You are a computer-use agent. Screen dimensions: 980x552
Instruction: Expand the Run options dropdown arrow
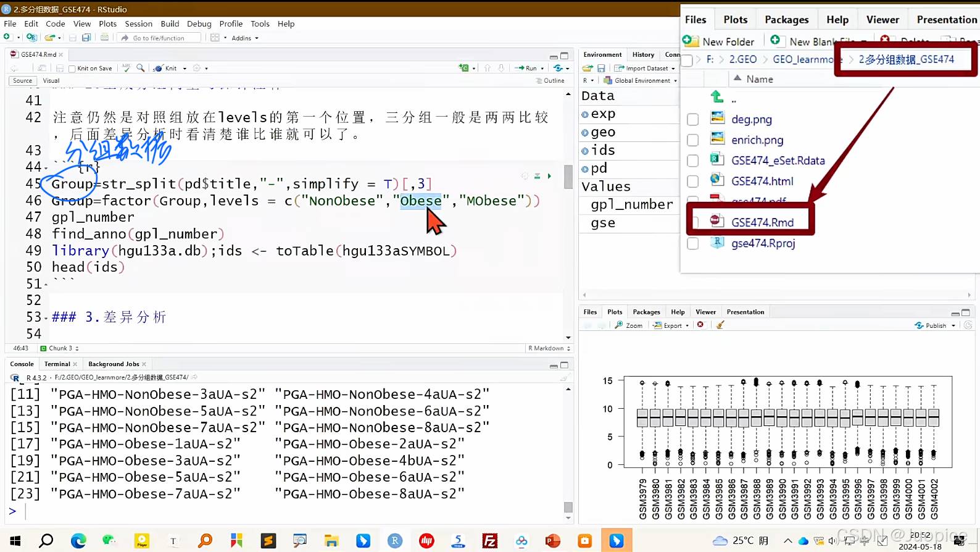point(542,69)
